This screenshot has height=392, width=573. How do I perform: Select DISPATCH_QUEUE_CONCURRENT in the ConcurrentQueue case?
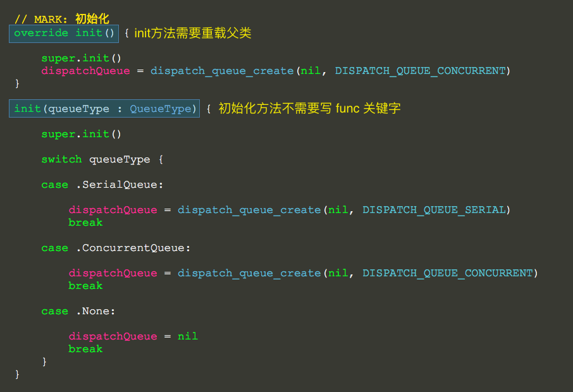click(448, 273)
